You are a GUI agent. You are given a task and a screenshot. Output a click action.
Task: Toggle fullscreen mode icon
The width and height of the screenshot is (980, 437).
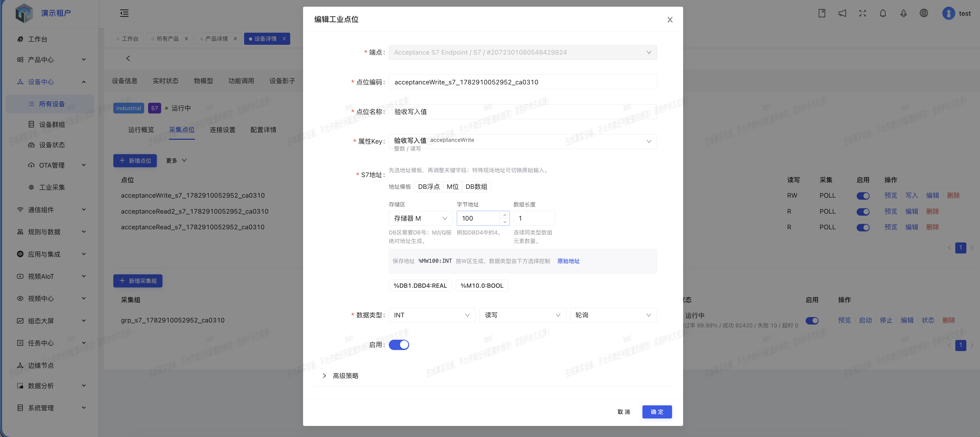[x=862, y=13]
